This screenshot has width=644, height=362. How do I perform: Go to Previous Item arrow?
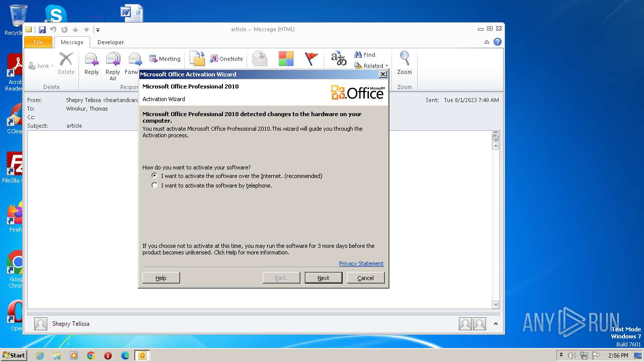pos(75,30)
